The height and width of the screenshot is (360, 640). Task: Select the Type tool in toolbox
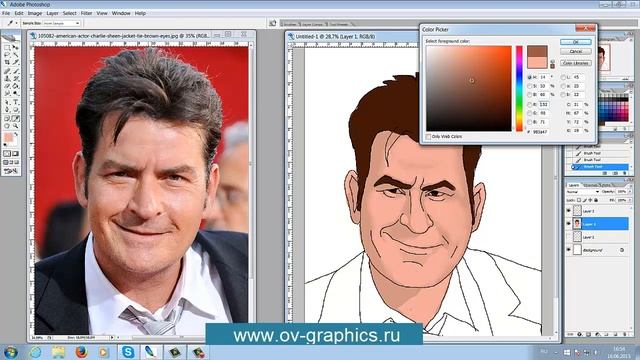pos(16,102)
